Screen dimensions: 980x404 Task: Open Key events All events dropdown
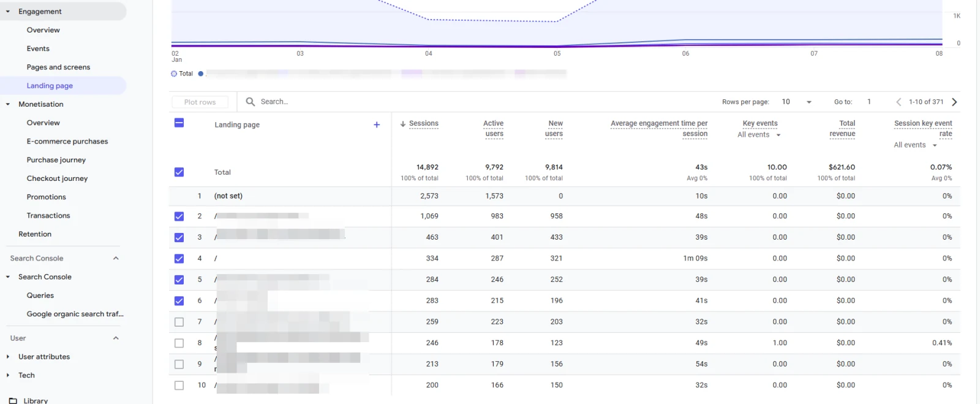[x=759, y=135]
